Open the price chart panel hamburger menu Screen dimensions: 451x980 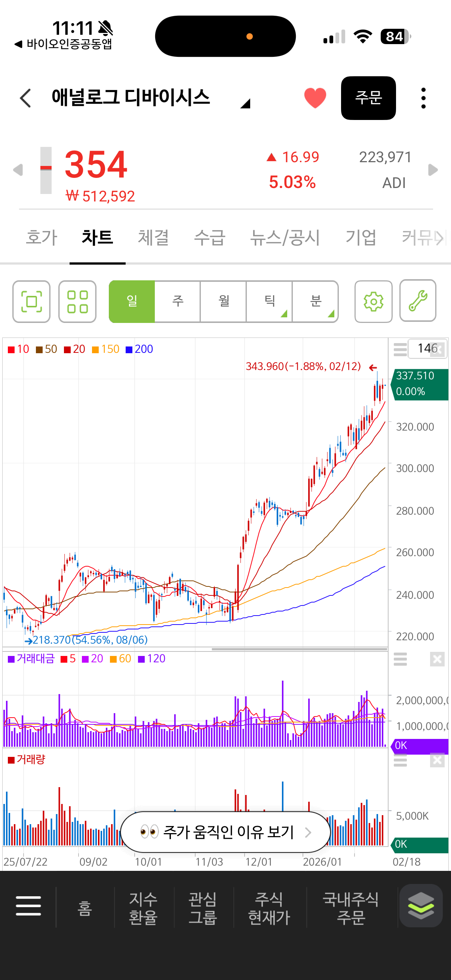coord(400,349)
